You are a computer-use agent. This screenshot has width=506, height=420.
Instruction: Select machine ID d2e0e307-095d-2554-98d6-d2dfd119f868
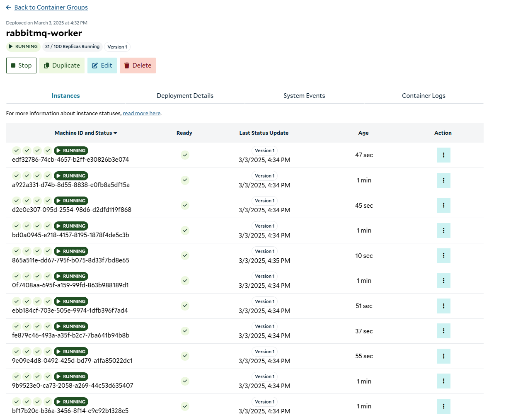point(72,210)
